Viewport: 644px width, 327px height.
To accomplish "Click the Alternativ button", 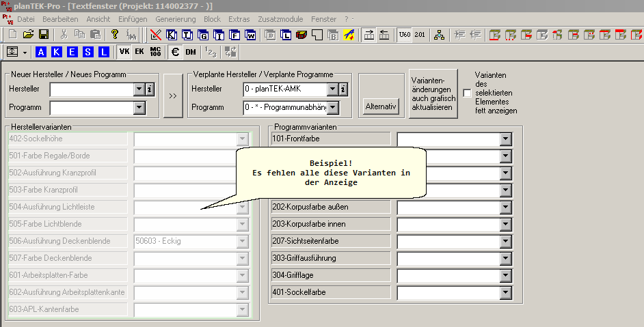I will (x=381, y=106).
